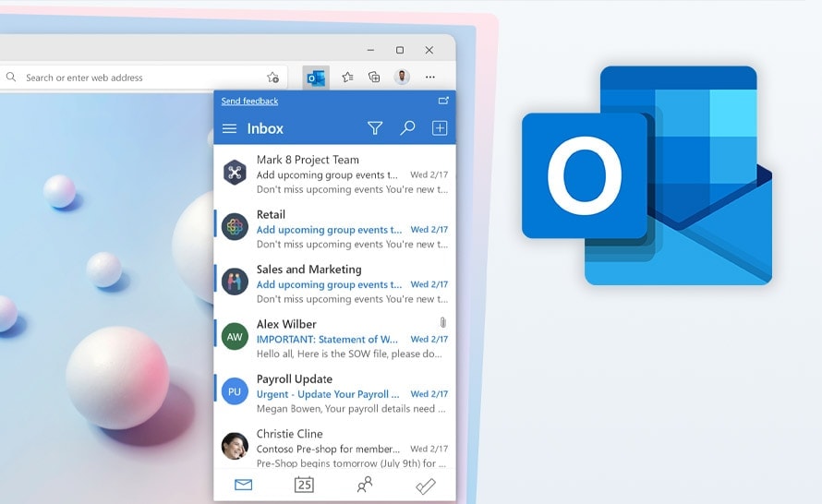822x504 pixels.
Task: Open Alex Wilber's email
Action: 334,339
